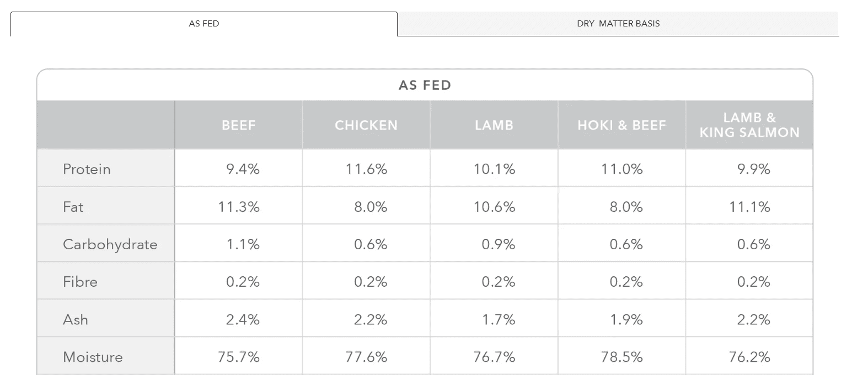
Task: Select the Ash row label
Action: (75, 319)
